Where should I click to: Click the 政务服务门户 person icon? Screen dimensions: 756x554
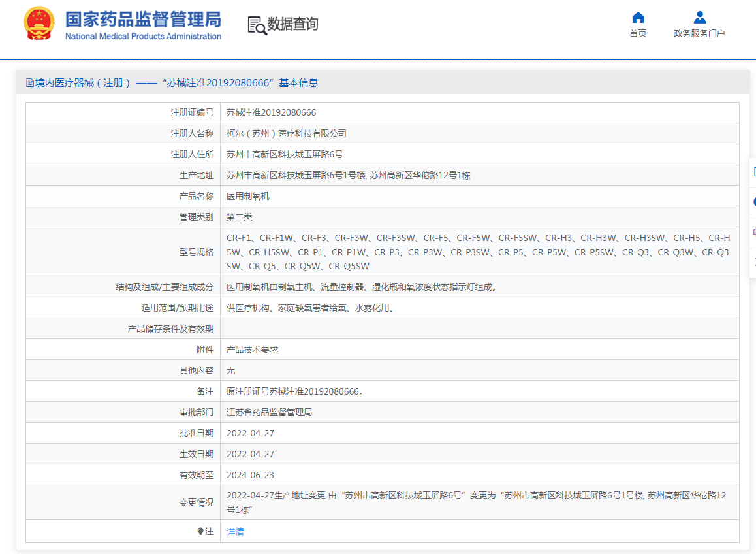coord(699,18)
